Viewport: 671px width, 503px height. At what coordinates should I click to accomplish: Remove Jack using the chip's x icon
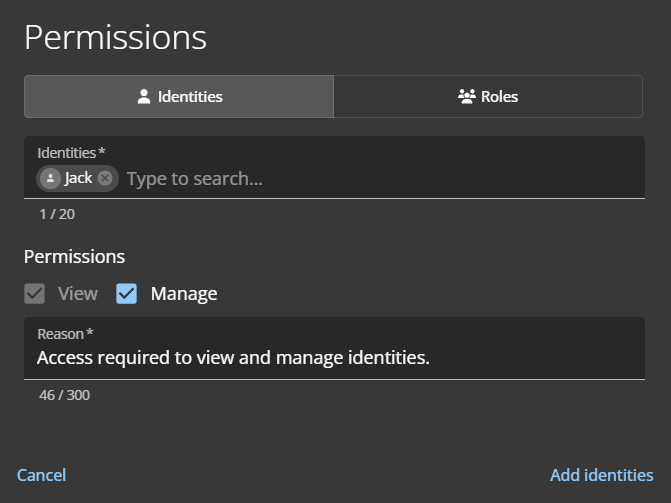tap(105, 179)
